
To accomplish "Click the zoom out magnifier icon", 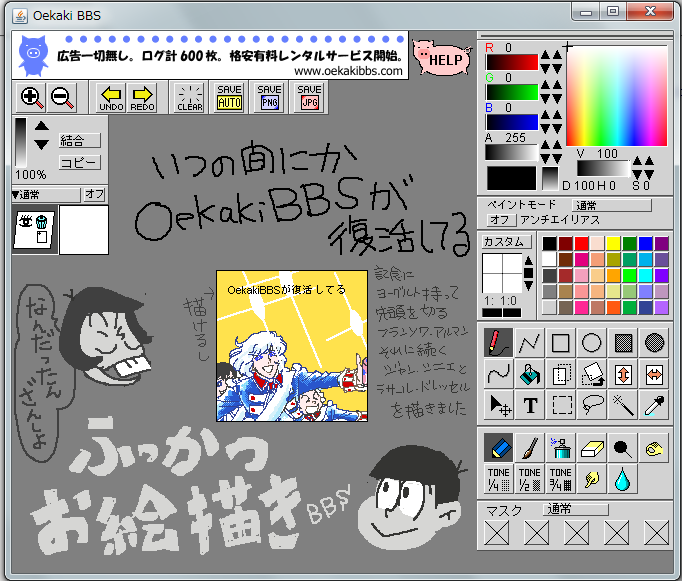I will point(62,97).
